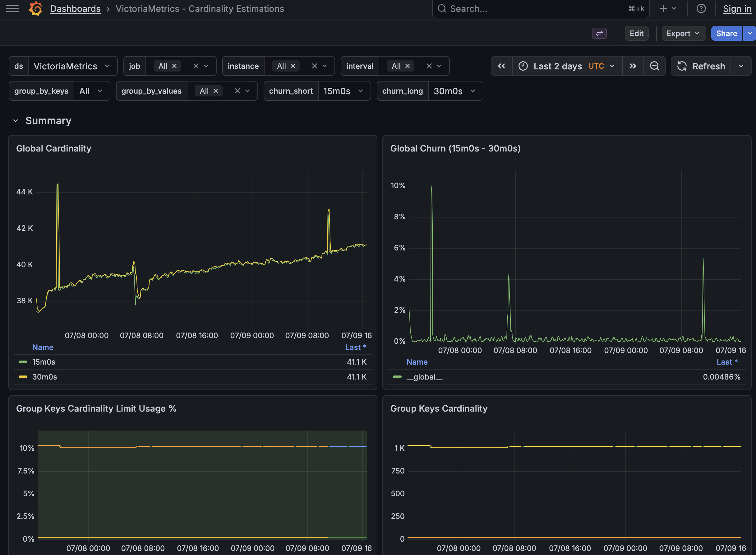Open the churn_short 15m0s dropdown

point(344,91)
